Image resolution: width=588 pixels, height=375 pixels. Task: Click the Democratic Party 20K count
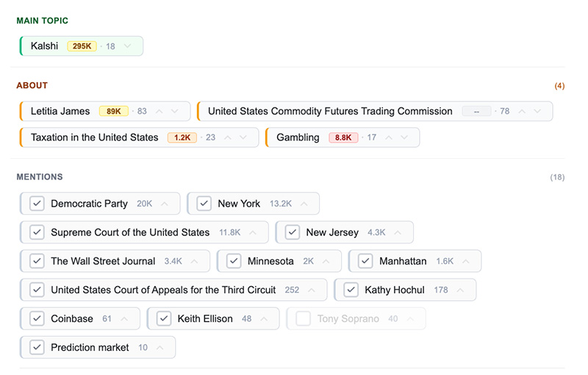[x=144, y=204]
